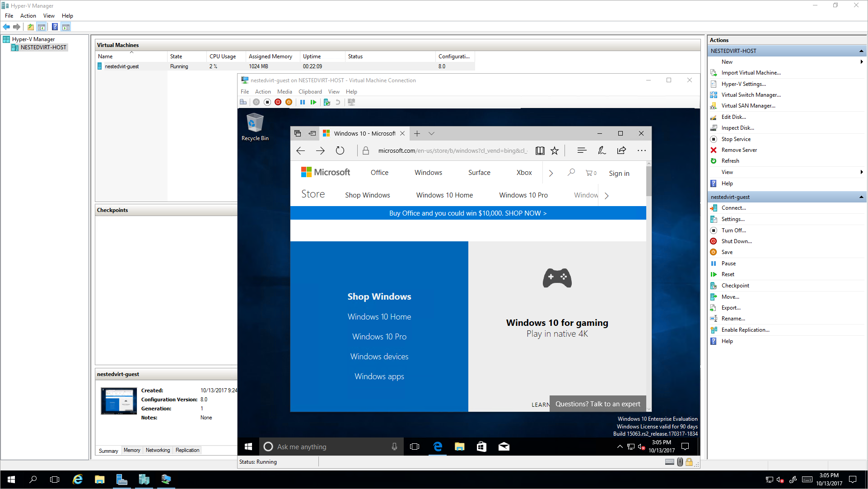The width and height of the screenshot is (868, 489).
Task: Expand the View submenu arrow in Actions
Action: click(x=862, y=172)
